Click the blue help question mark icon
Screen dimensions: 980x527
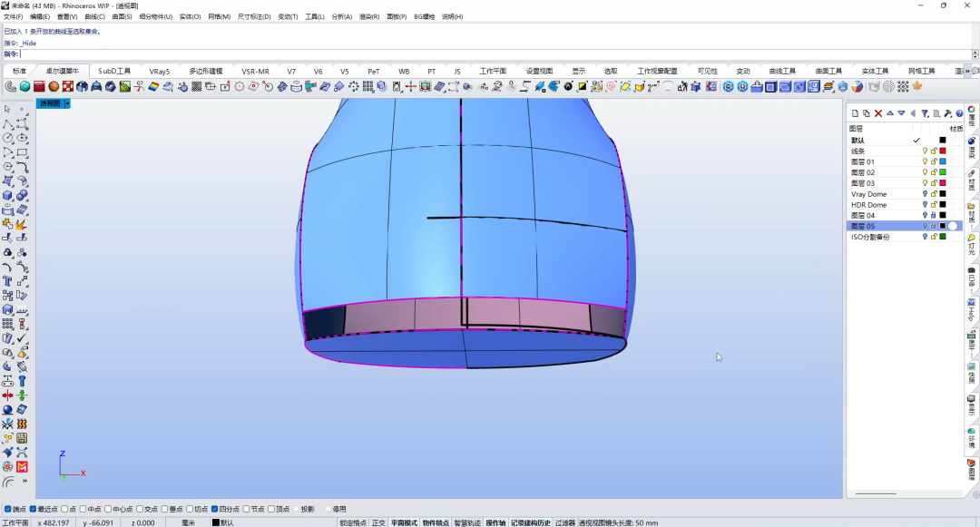(x=959, y=113)
